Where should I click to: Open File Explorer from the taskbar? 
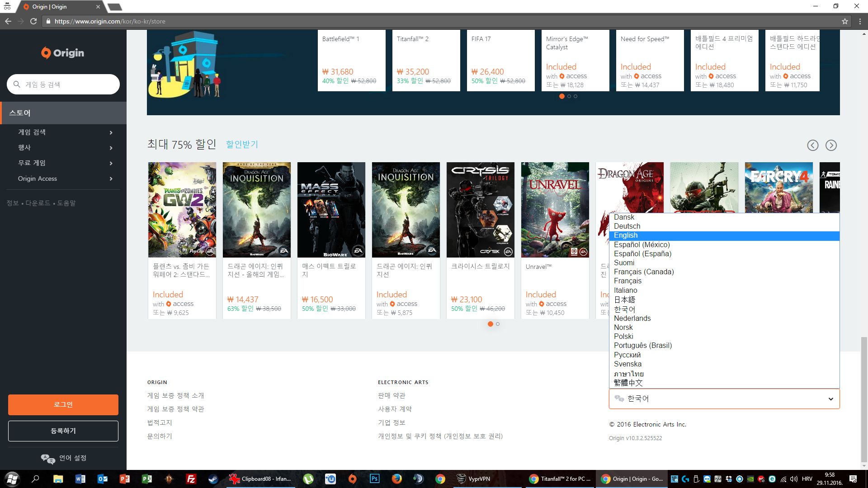tap(58, 479)
